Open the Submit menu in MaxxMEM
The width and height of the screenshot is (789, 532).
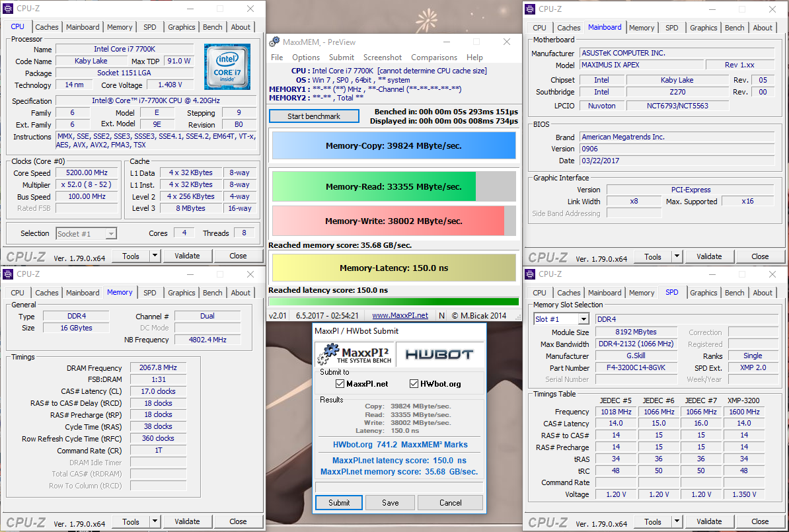click(342, 57)
